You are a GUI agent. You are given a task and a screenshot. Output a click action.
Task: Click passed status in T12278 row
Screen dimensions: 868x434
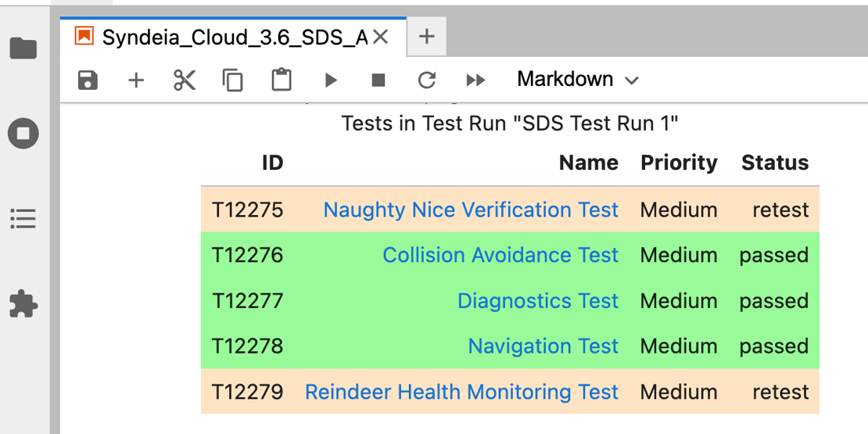click(774, 347)
